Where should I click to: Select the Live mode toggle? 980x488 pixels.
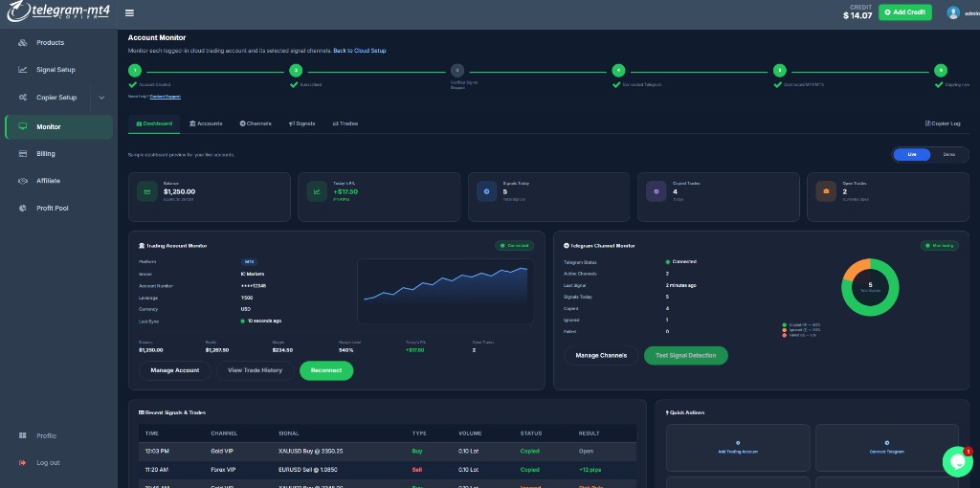[912, 154]
